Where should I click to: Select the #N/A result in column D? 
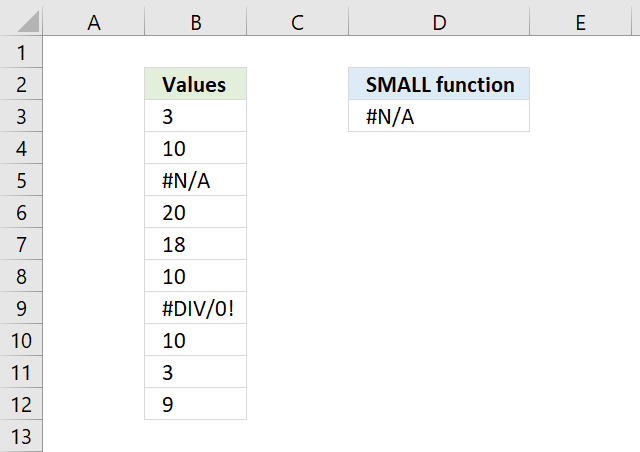pos(439,116)
